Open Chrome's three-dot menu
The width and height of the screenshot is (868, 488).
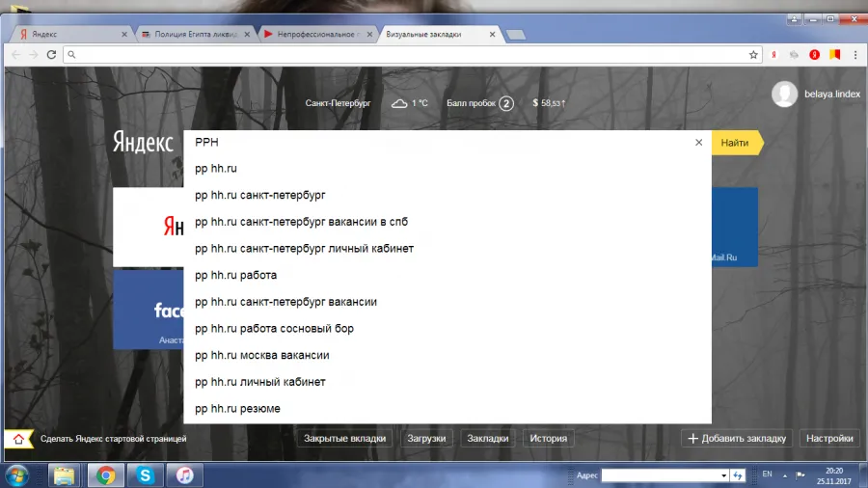[855, 54]
